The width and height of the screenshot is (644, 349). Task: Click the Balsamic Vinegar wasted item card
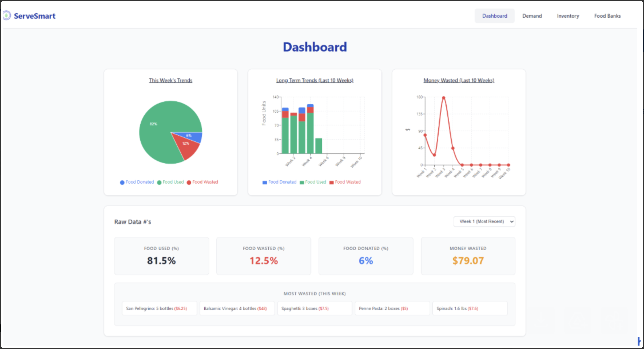[237, 308]
